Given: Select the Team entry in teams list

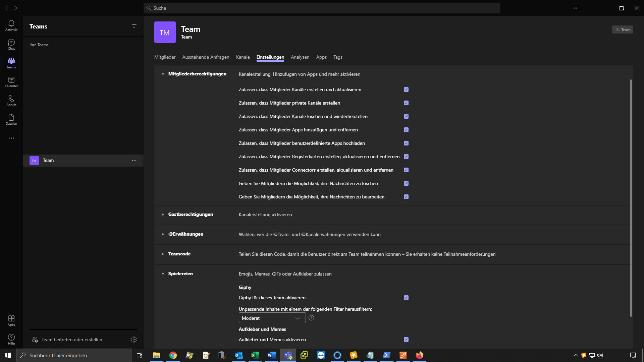Looking at the screenshot, I should (83, 161).
